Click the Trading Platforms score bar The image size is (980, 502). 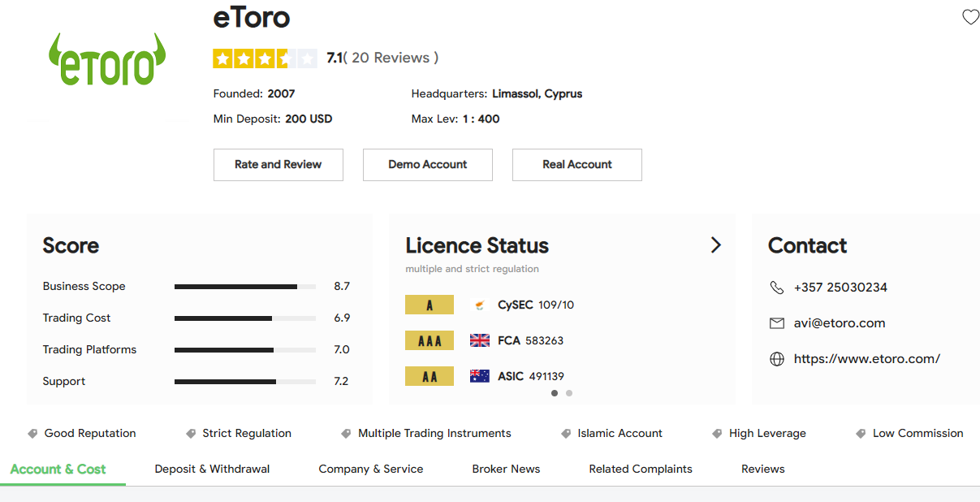(245, 350)
